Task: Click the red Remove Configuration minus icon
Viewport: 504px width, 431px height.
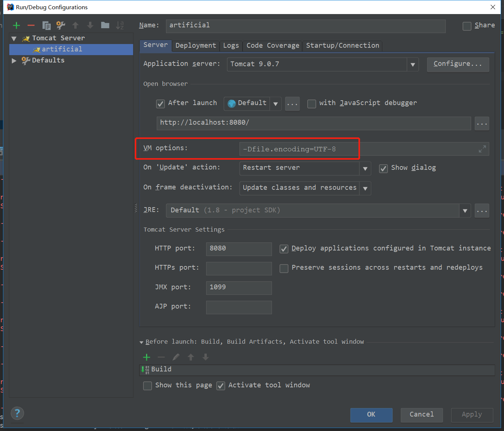Action: tap(31, 25)
